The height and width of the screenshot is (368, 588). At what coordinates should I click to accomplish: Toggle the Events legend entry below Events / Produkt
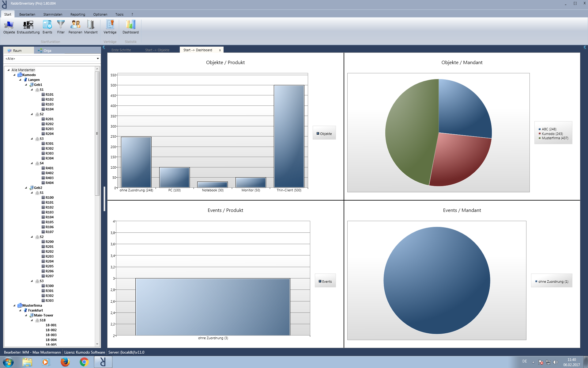325,281
